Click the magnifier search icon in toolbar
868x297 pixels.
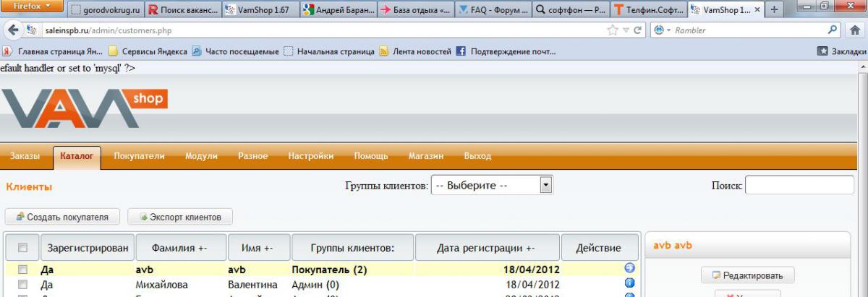[x=833, y=30]
